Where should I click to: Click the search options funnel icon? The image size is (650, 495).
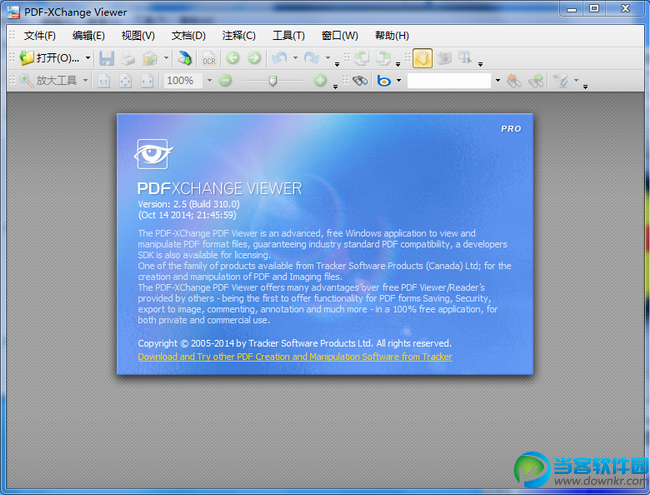(x=561, y=80)
